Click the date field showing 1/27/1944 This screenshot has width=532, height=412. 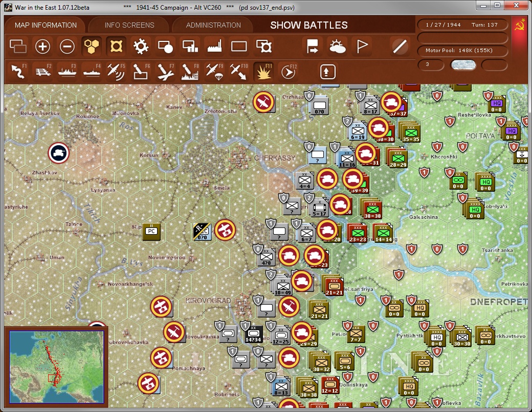pyautogui.click(x=443, y=25)
